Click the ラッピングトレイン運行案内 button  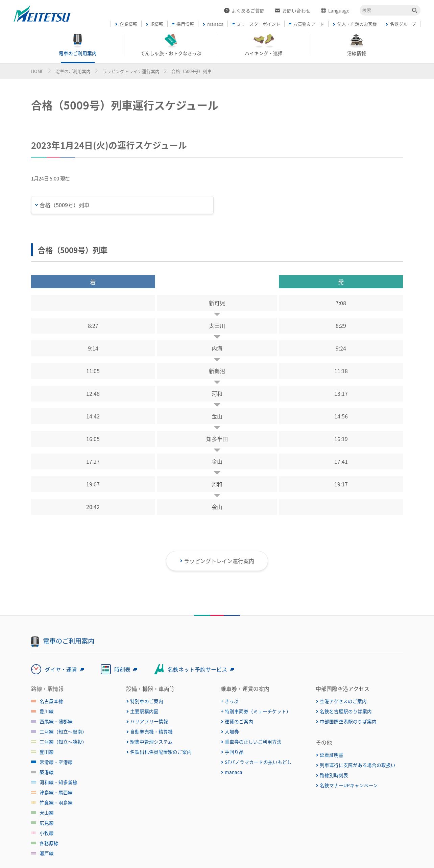[x=217, y=561]
